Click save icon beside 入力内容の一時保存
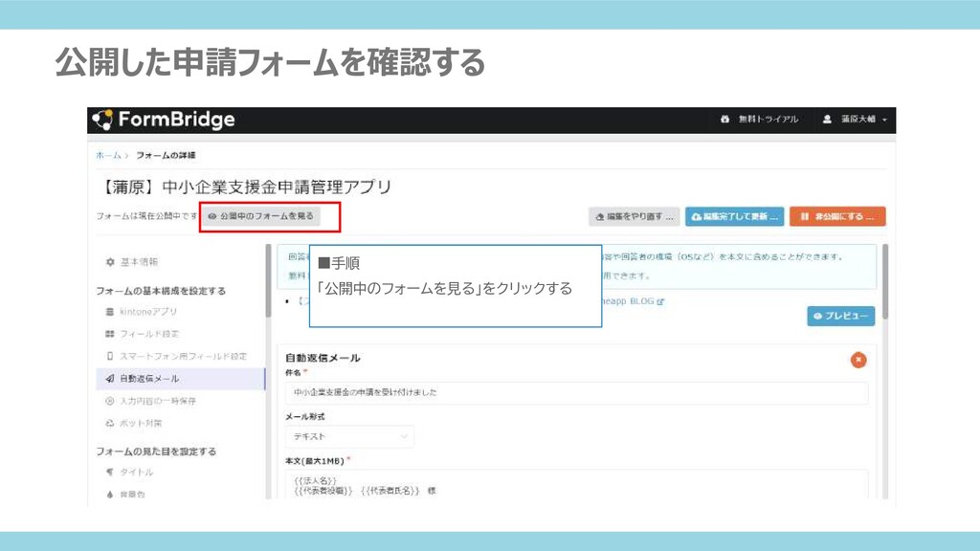 [x=110, y=401]
